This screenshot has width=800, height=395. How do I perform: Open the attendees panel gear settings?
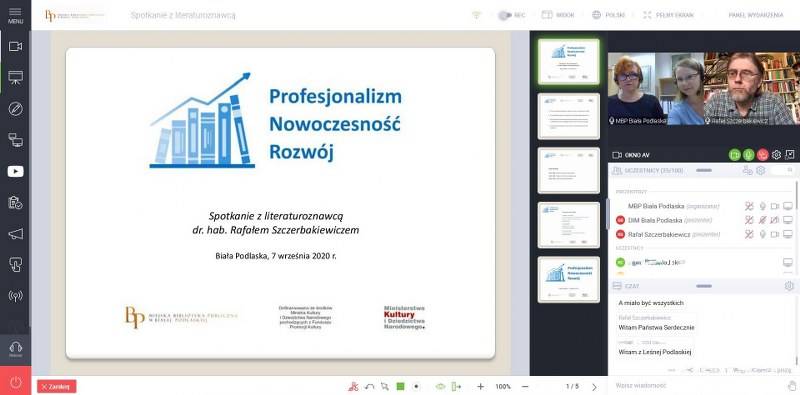pyautogui.click(x=760, y=170)
